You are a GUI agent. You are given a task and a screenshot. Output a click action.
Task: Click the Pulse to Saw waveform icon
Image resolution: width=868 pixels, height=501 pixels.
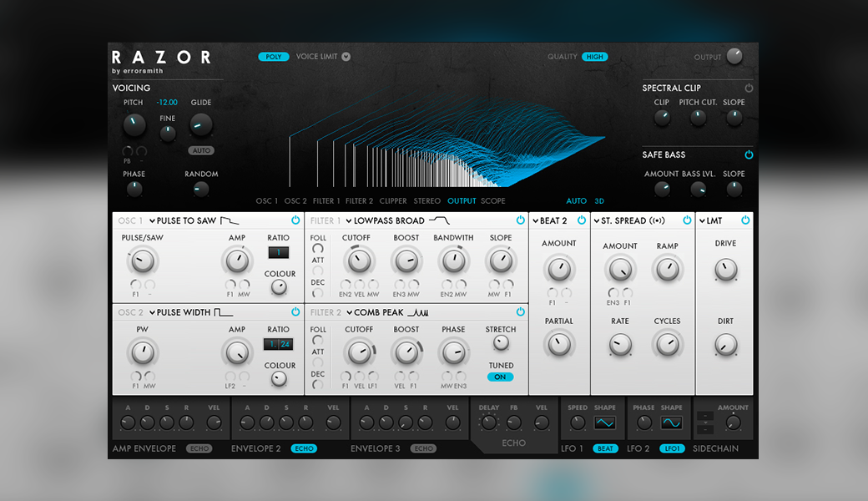point(230,220)
